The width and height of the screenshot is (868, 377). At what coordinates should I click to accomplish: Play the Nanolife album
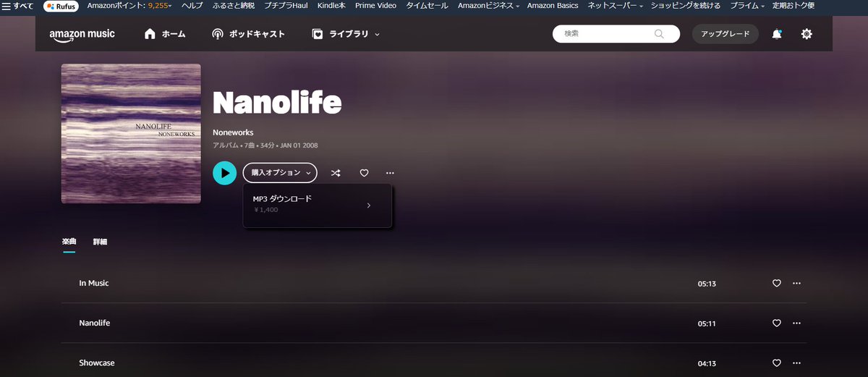point(225,173)
